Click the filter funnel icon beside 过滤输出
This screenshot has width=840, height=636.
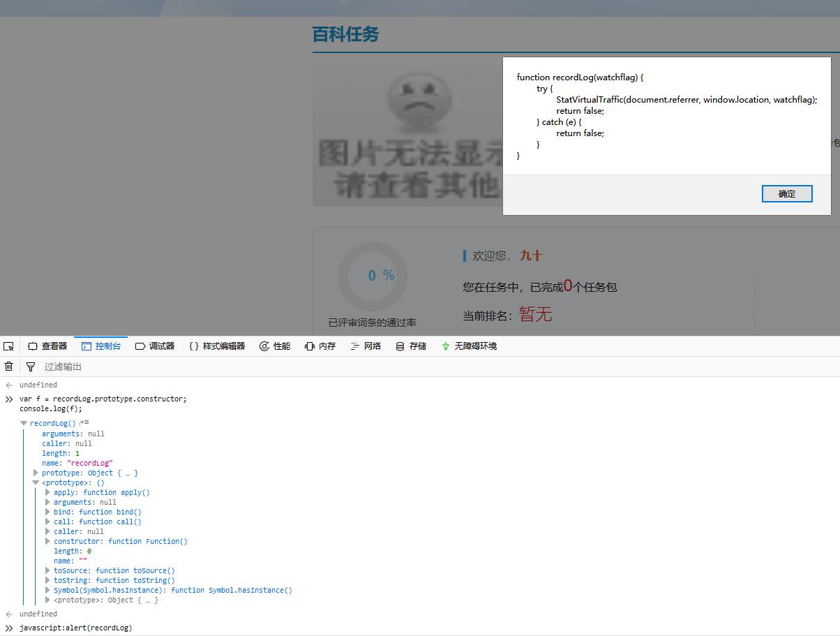[30, 366]
